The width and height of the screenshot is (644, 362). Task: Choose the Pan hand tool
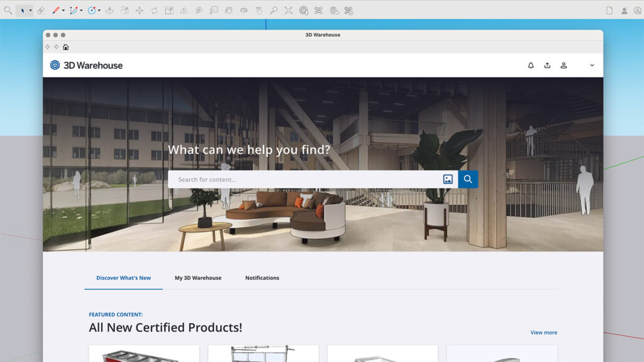(x=258, y=10)
